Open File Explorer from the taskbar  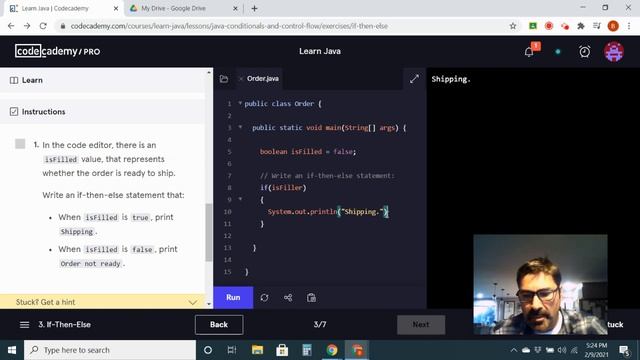pyautogui.click(x=257, y=350)
